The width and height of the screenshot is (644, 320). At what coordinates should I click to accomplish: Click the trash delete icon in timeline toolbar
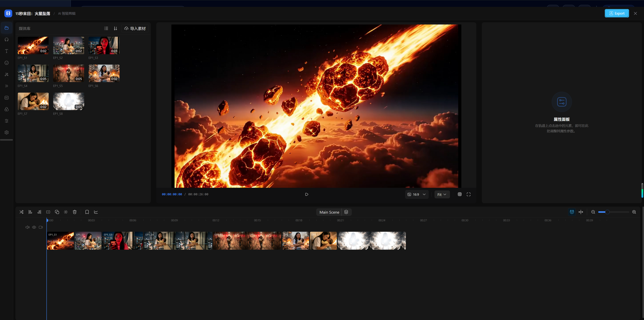[74, 212]
